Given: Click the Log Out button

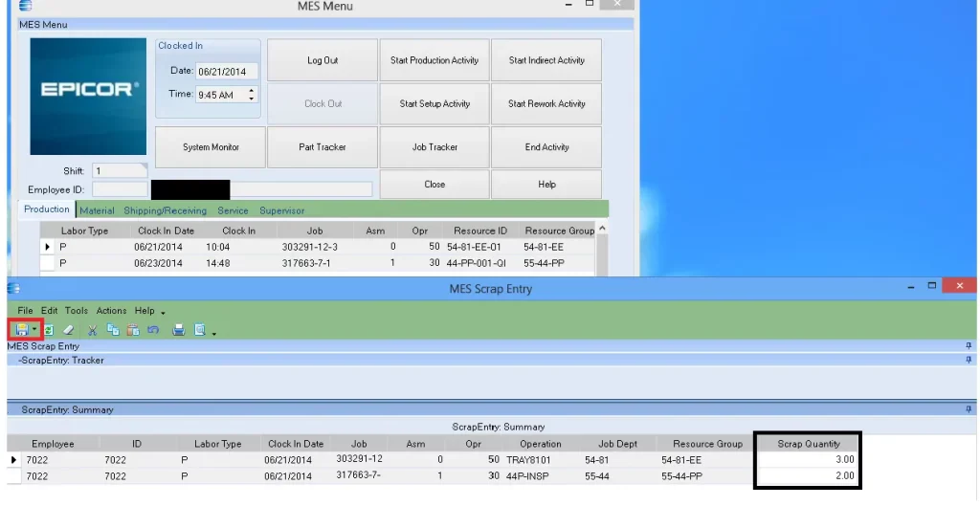Looking at the screenshot, I should pyautogui.click(x=323, y=60).
